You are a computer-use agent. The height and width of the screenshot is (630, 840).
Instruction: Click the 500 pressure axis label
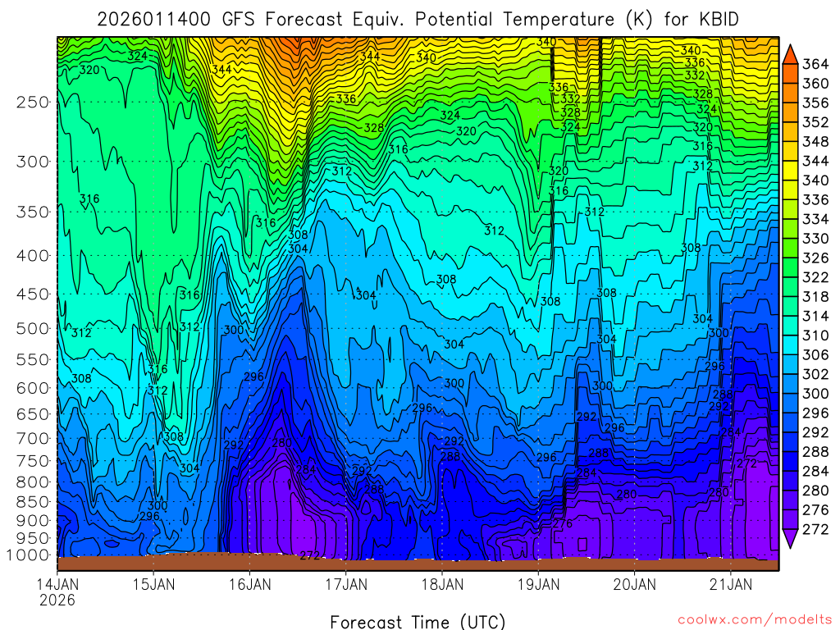(32, 328)
